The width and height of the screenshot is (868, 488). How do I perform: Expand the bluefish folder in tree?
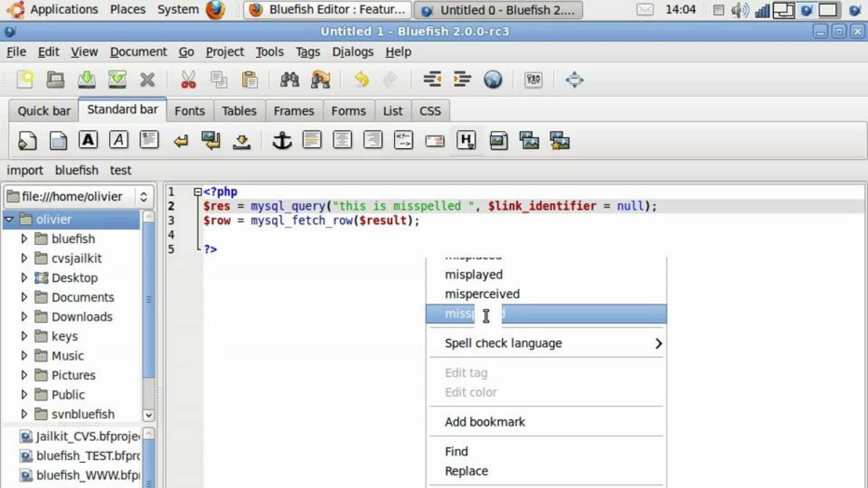(x=24, y=239)
